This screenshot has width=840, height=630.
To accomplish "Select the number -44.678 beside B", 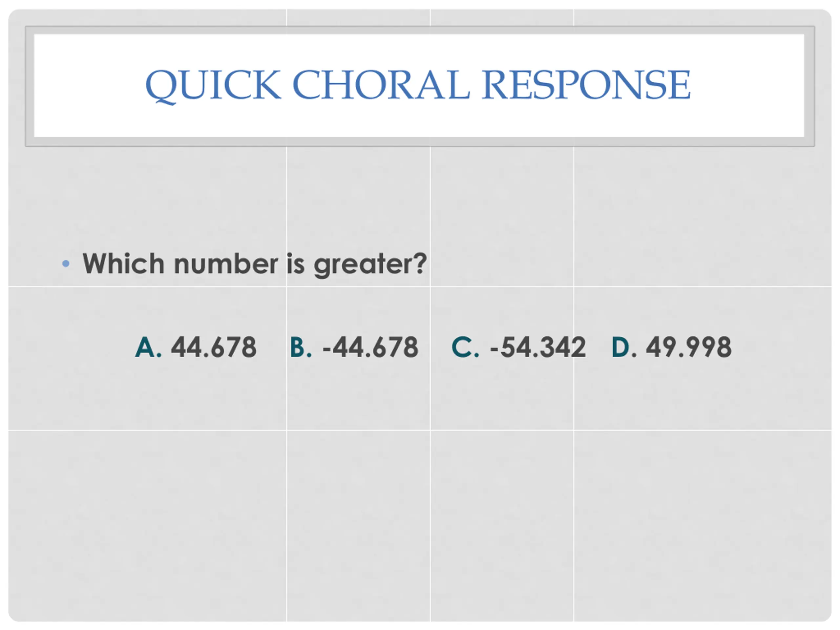I will (370, 347).
